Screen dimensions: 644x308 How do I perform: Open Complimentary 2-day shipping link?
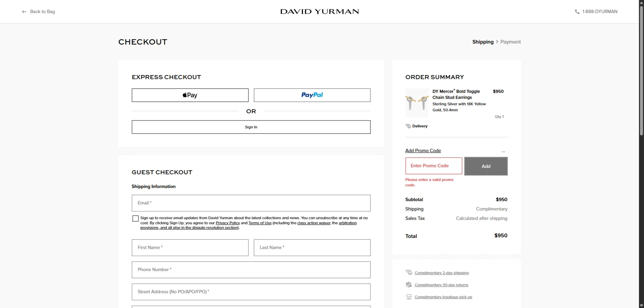441,273
